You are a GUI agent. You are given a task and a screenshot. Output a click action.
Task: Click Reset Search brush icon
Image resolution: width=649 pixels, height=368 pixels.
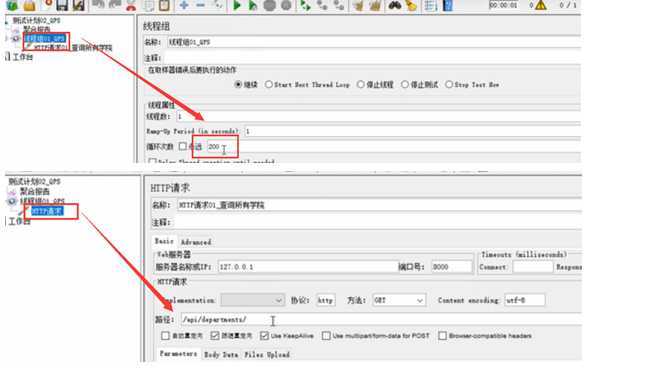(x=411, y=5)
